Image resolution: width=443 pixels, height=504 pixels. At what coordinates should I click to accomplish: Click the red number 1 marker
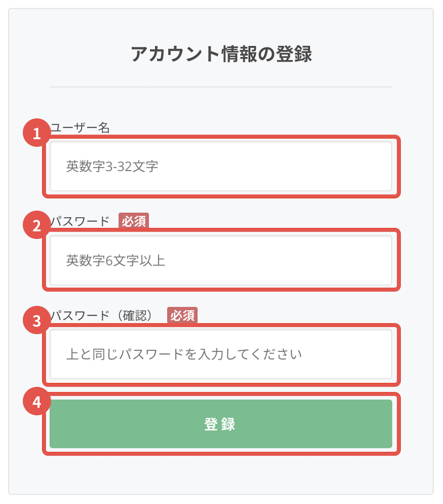(36, 134)
